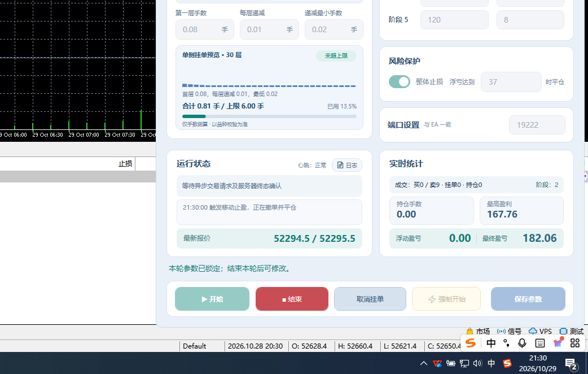This screenshot has width=588, height=374.
Task: Click the 开始 start button
Action: tap(212, 299)
